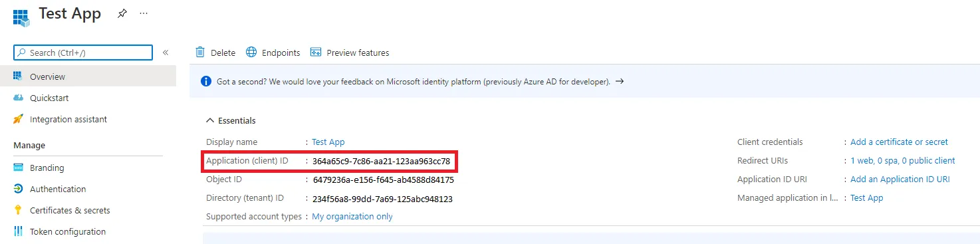Click the feedback info icon

[x=206, y=82]
